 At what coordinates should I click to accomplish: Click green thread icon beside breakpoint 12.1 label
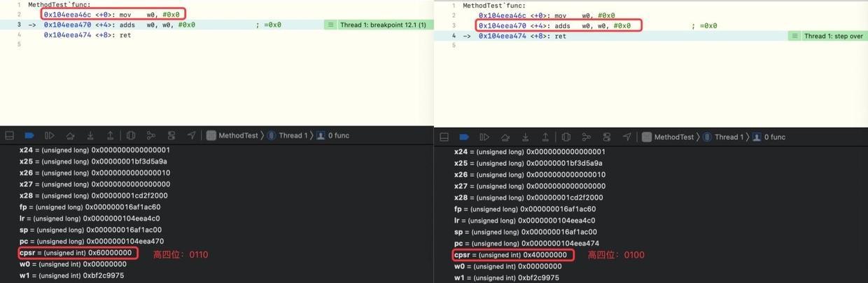coord(330,25)
